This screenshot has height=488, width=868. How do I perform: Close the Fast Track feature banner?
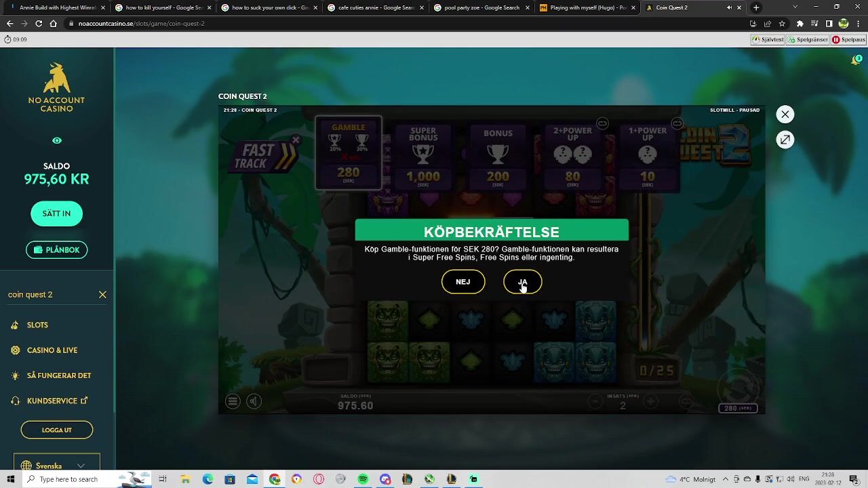click(x=296, y=140)
